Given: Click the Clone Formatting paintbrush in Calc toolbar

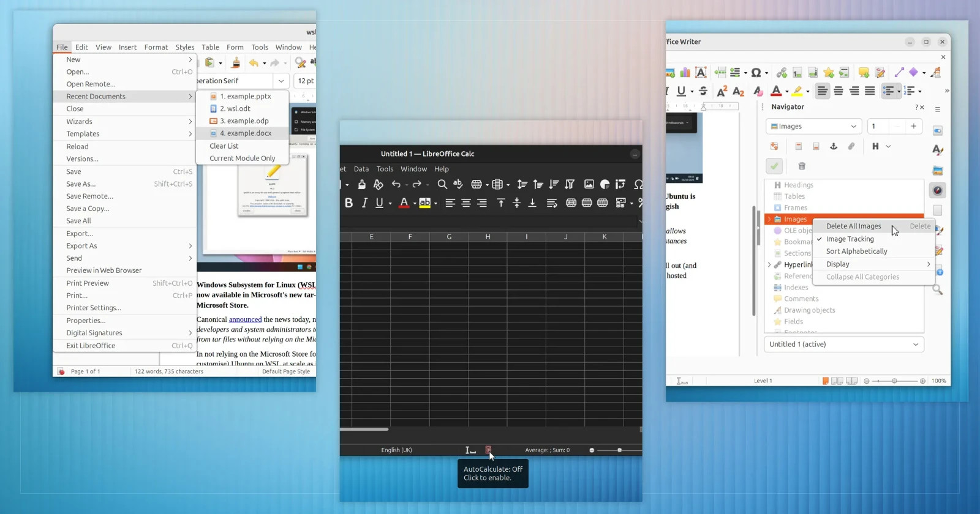Looking at the screenshot, I should 362,184.
